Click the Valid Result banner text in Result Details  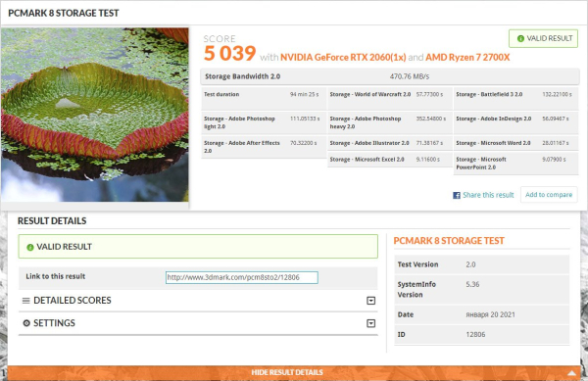pos(64,247)
